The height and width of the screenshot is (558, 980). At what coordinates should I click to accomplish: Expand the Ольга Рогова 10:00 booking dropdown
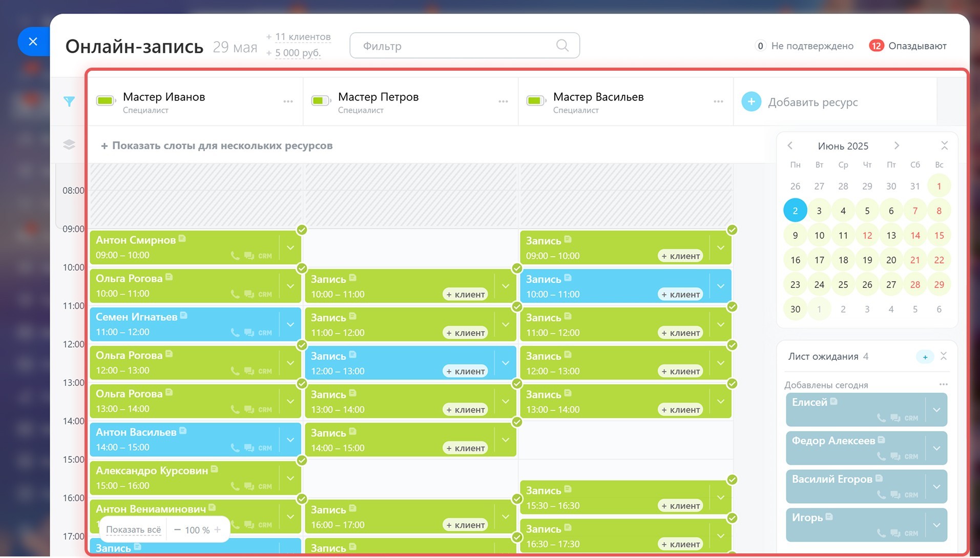tap(290, 286)
